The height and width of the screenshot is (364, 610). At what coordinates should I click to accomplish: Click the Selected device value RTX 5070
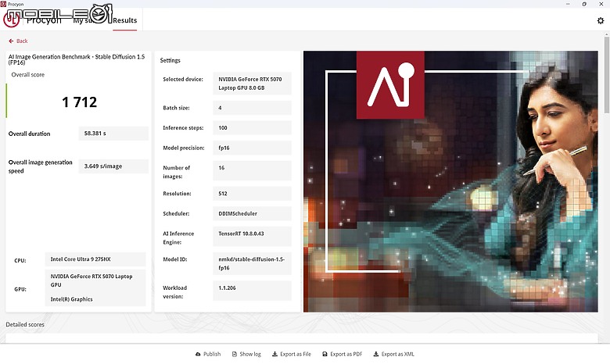[252, 83]
